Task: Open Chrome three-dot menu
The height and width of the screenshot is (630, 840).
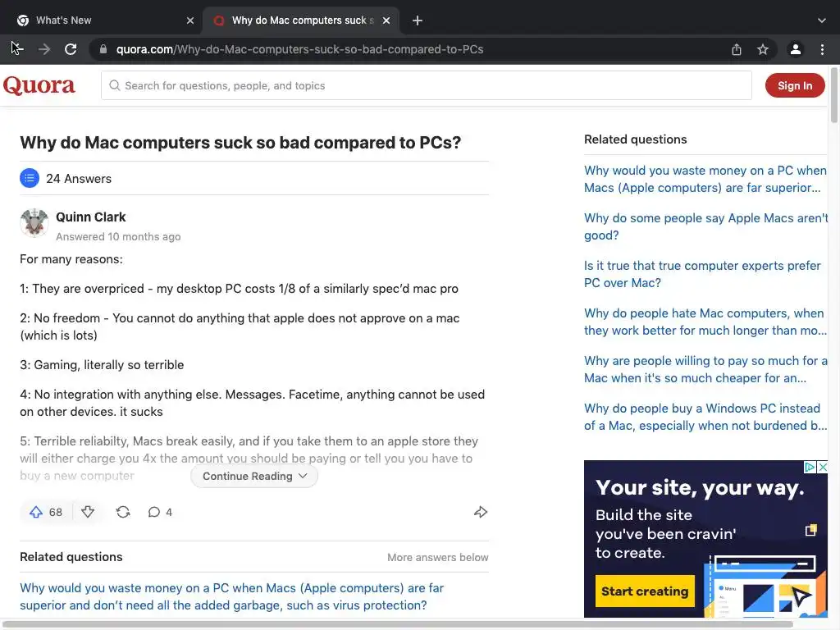Action: 822,49
